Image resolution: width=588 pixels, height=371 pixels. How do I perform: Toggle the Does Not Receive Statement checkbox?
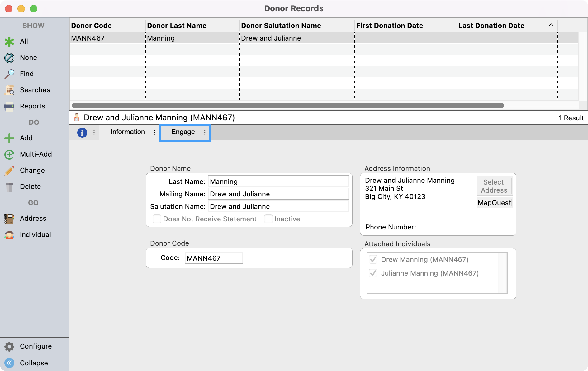157,219
